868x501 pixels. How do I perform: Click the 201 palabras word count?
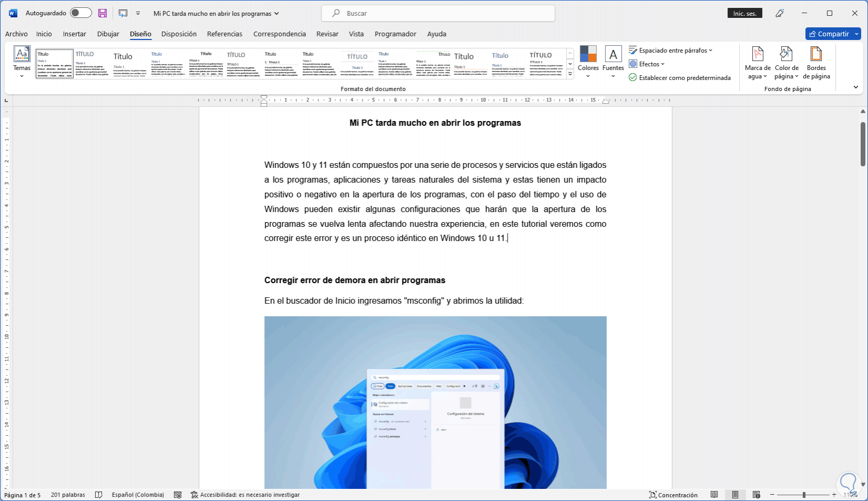(x=68, y=495)
